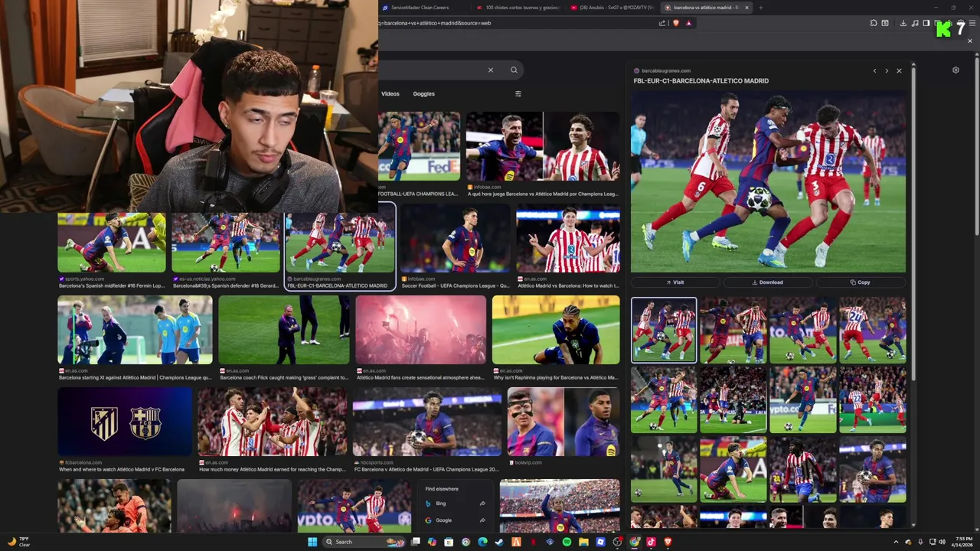Click the share icon in address bar

662,23
